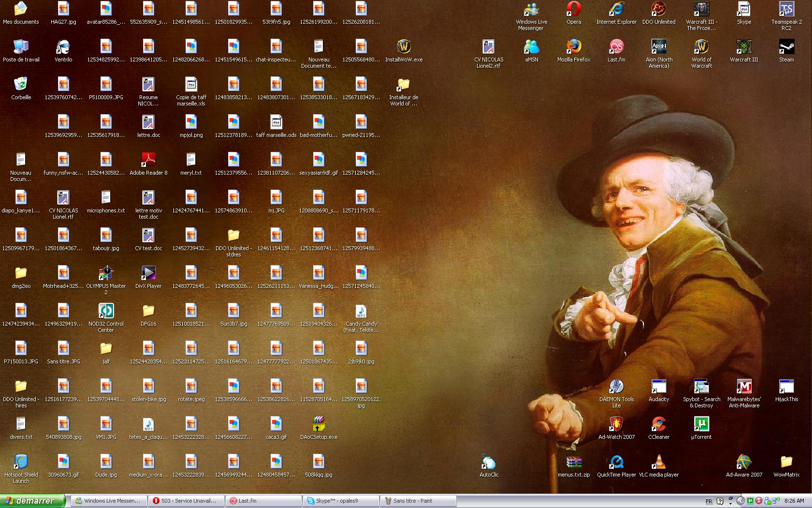Select Candy Candy MP3 file
This screenshot has height=508, width=812.
coord(361,318)
